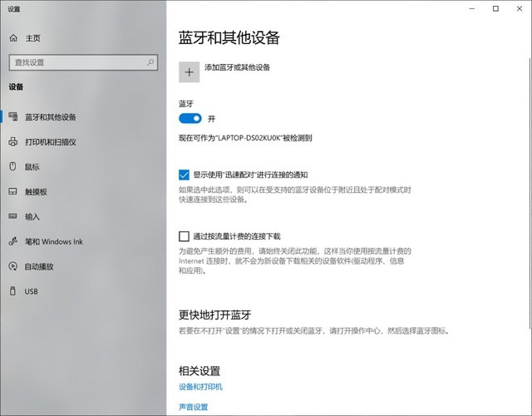This screenshot has height=416, width=532.
Task: Open 自动播放 settings page
Action: (39, 266)
